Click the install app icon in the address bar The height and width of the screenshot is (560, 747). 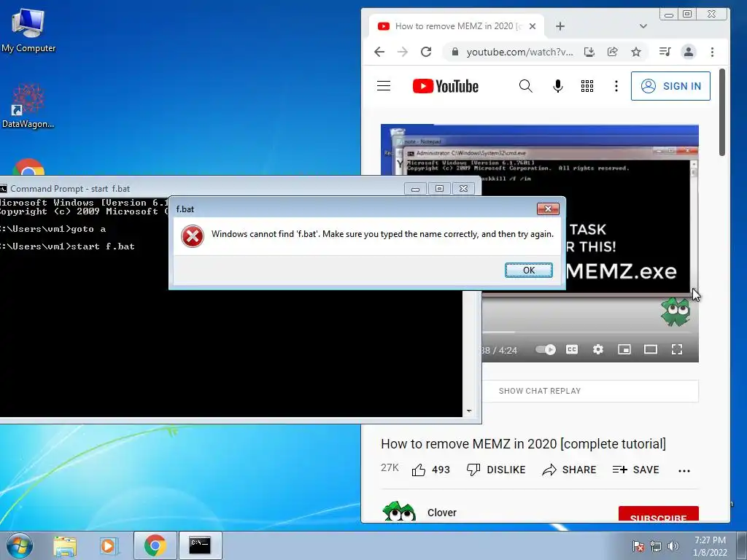[589, 52]
